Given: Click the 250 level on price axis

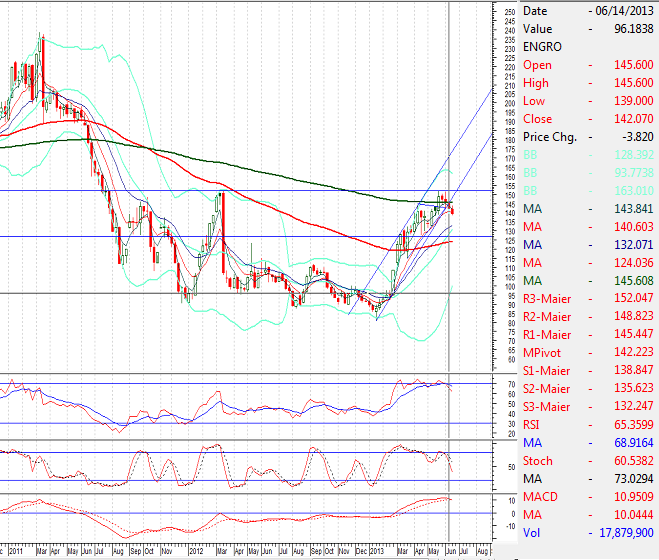Looking at the screenshot, I should pyautogui.click(x=509, y=12).
